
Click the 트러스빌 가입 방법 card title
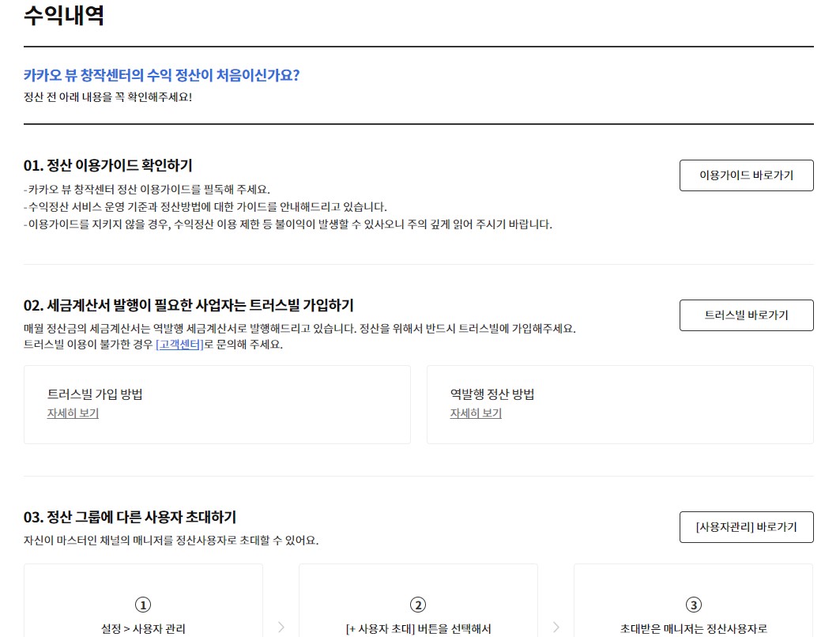95,394
